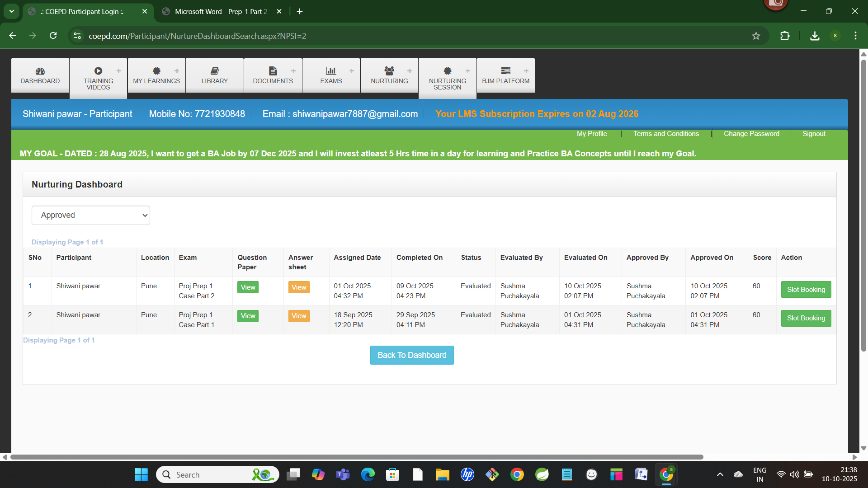Open Nurturing people group icon
The image size is (868, 488).
(x=389, y=70)
